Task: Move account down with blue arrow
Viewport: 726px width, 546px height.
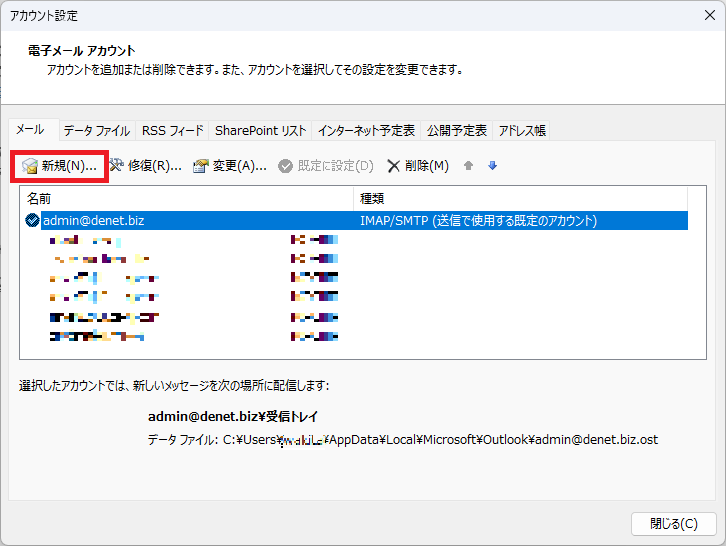Action: pyautogui.click(x=493, y=166)
